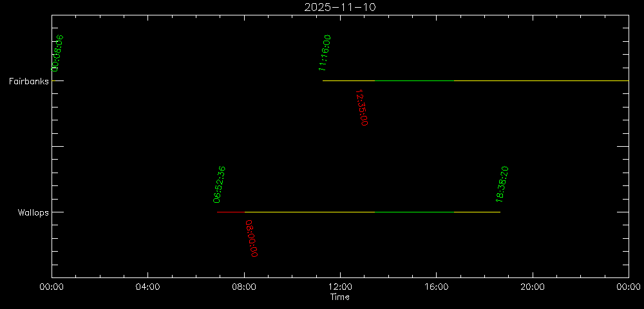This screenshot has height=309, width=644.
Task: Select the Wallops station label
Action: [x=33, y=212]
